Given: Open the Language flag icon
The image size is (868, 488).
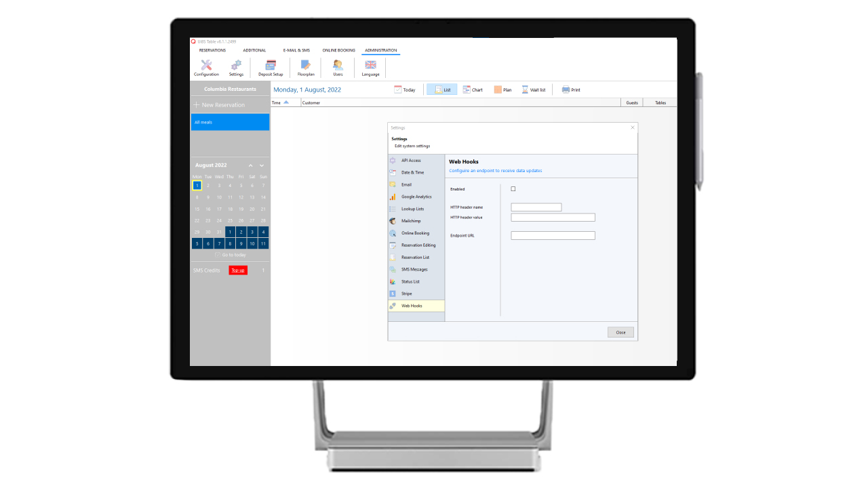Looking at the screenshot, I should (x=370, y=66).
